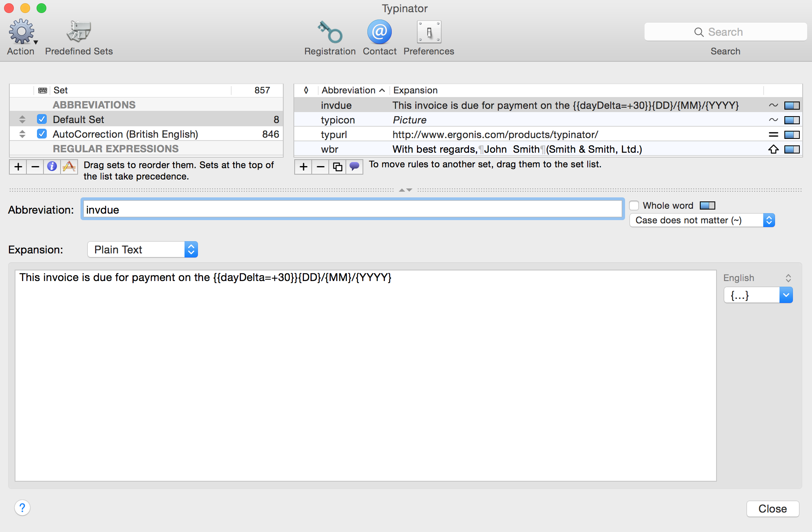Click the case tilde icon in invdue row

(773, 106)
